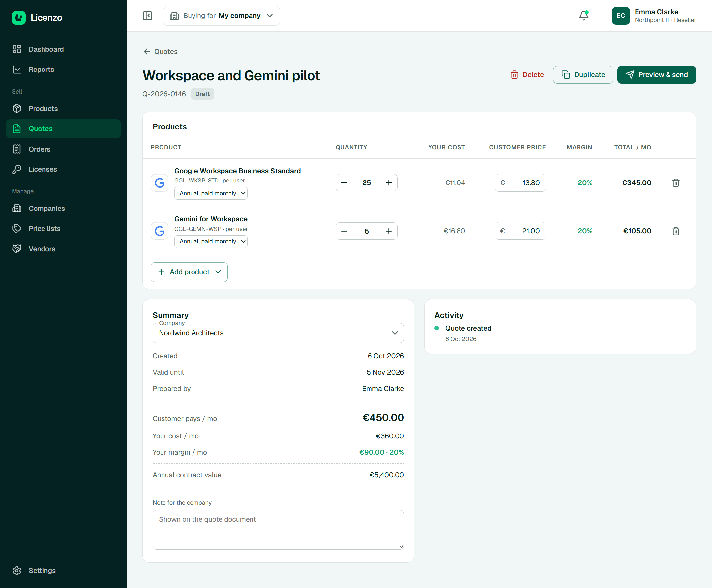This screenshot has height=588, width=712.
Task: Click the €5,400.00 annual contract value
Action: click(386, 475)
